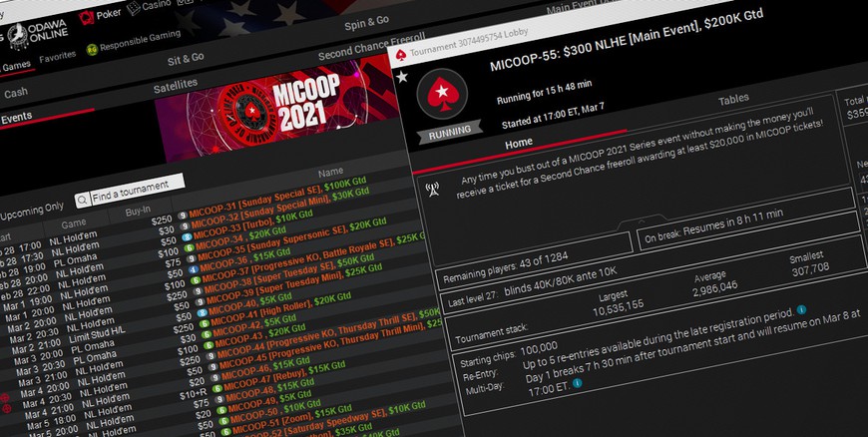Select MICOOP-40 [High Roller] $20K Gtd
The image size is (868, 437).
(x=280, y=310)
